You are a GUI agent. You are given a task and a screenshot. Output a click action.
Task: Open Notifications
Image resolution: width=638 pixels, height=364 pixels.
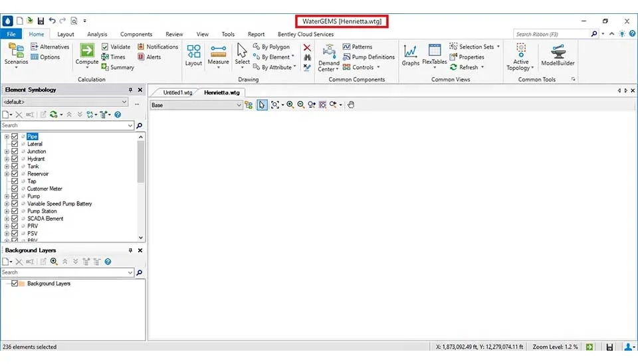pyautogui.click(x=158, y=46)
